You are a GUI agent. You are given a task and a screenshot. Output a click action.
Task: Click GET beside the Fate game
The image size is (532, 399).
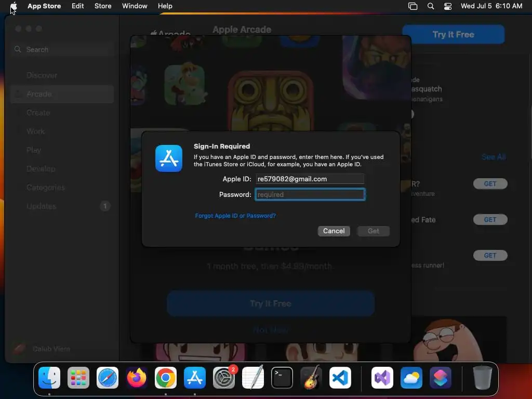click(490, 220)
